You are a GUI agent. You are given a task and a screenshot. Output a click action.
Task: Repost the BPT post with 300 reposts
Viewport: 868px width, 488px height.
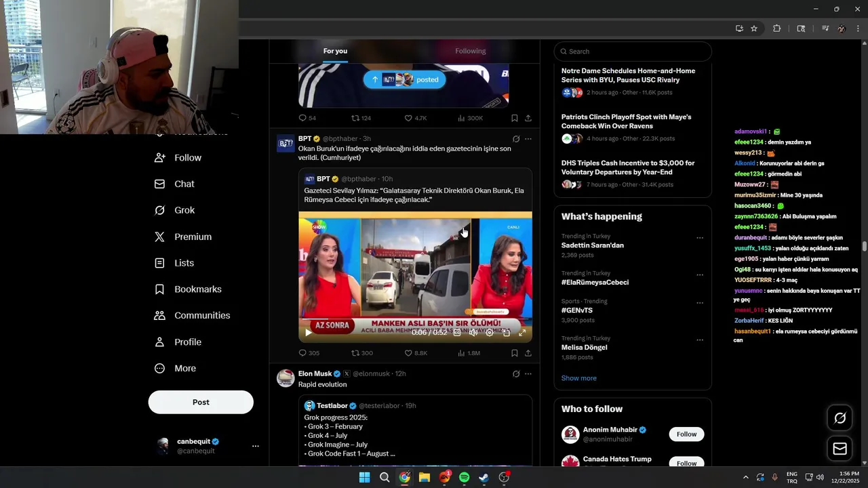pos(362,353)
